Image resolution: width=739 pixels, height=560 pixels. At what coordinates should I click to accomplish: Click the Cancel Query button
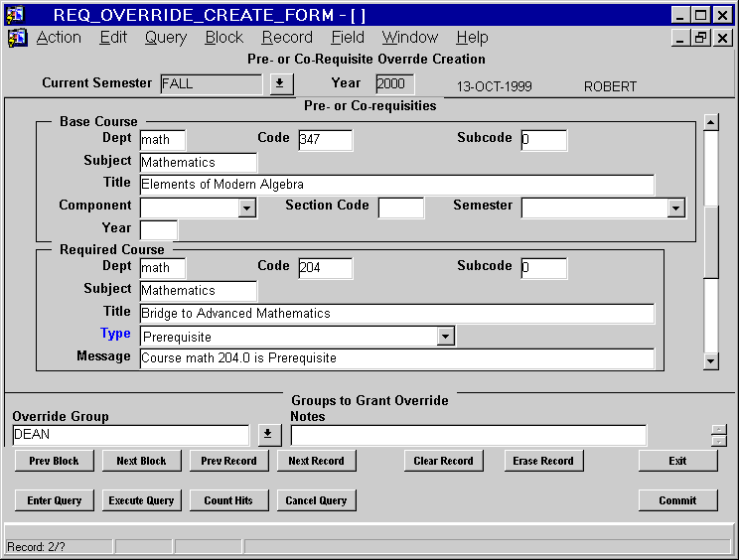pos(316,500)
